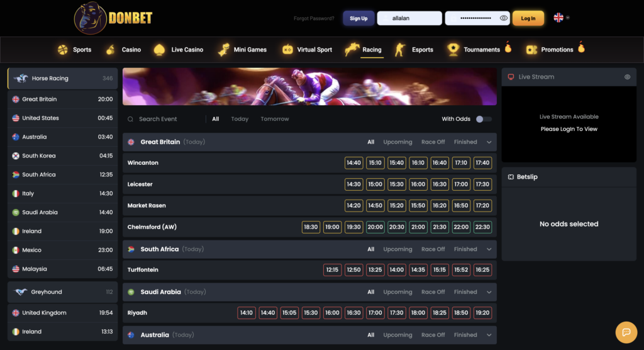Toggle Live Stream panel visibility eye
The width and height of the screenshot is (644, 350).
tap(627, 77)
